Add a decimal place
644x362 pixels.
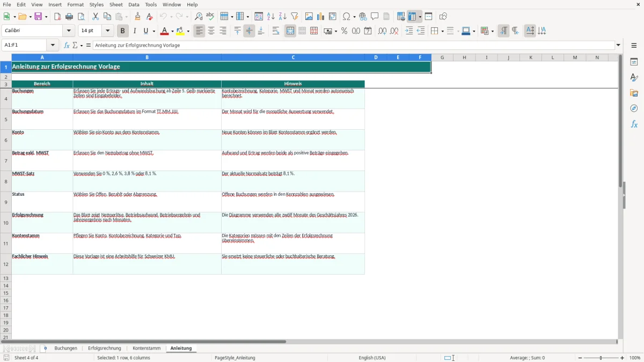pyautogui.click(x=382, y=31)
